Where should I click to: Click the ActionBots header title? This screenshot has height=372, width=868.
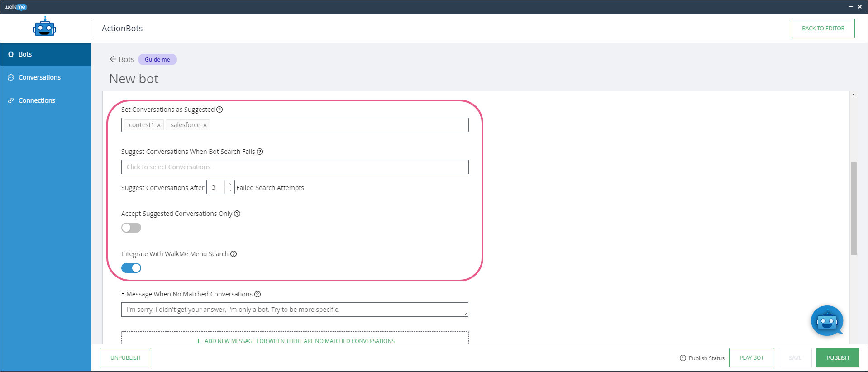122,28
